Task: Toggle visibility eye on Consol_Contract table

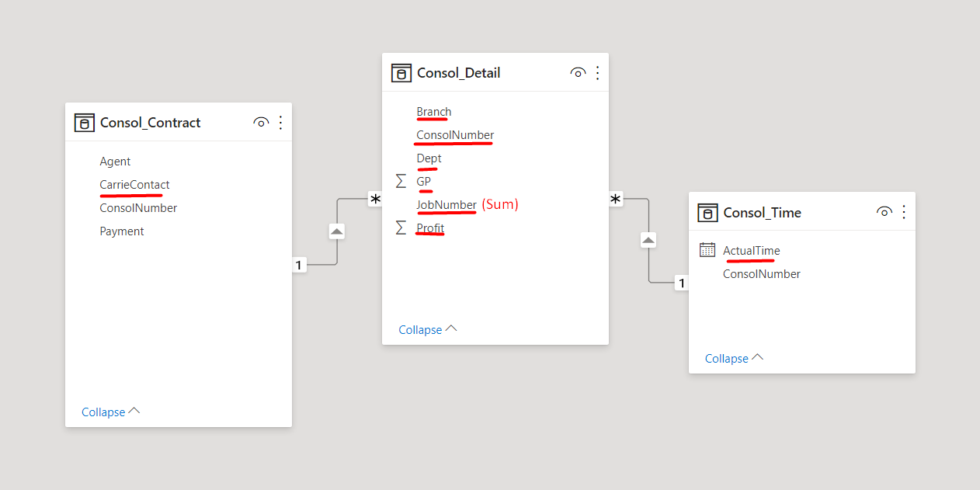Action: pyautogui.click(x=261, y=123)
